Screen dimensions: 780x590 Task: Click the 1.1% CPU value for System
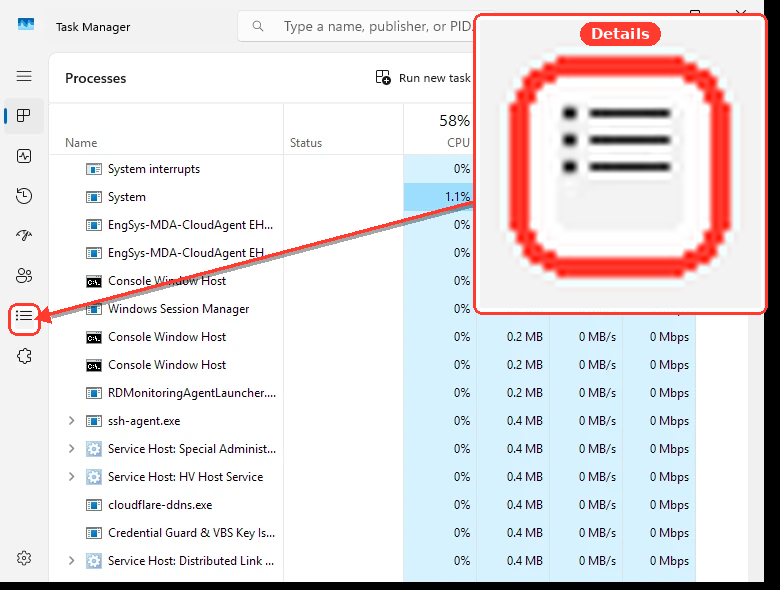point(457,197)
